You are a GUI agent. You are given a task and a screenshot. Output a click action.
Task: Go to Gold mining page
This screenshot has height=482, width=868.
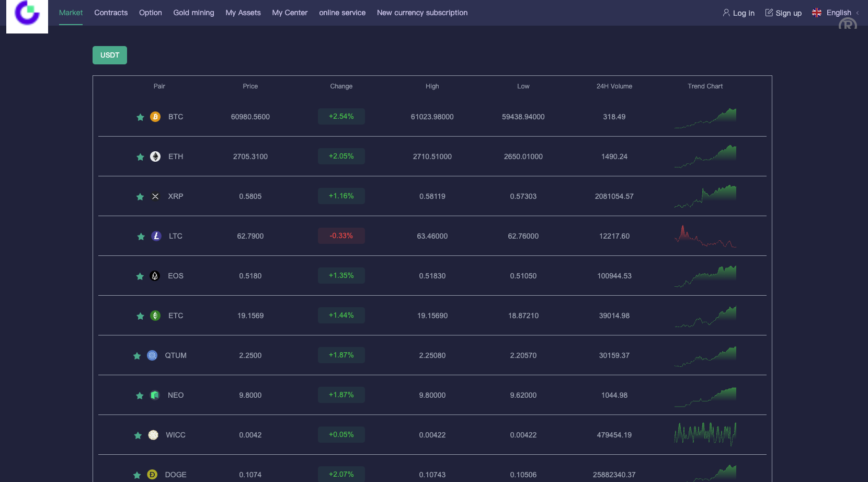(x=193, y=13)
